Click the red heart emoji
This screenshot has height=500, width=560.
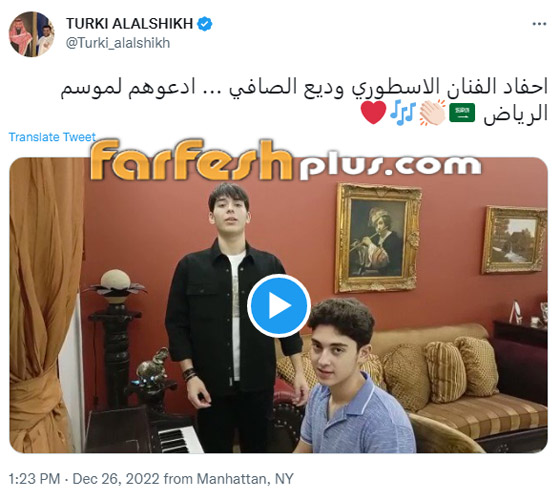(x=373, y=112)
